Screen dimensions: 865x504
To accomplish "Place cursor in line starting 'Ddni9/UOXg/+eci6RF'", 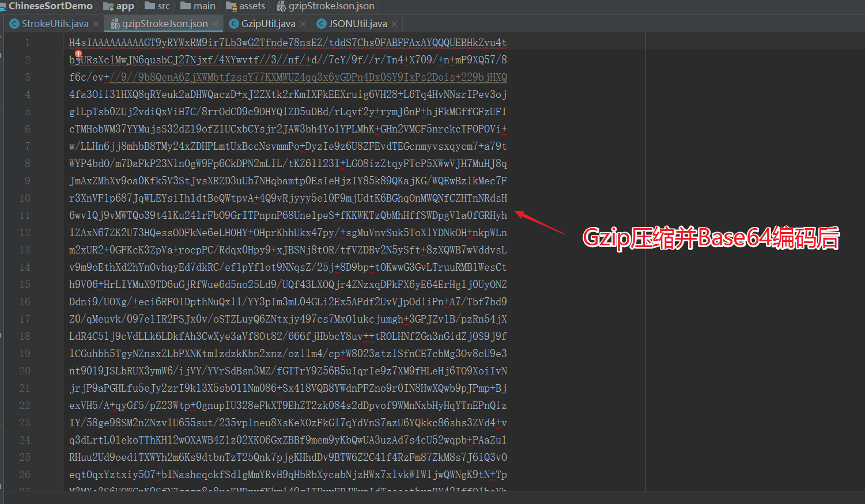I will (x=288, y=302).
